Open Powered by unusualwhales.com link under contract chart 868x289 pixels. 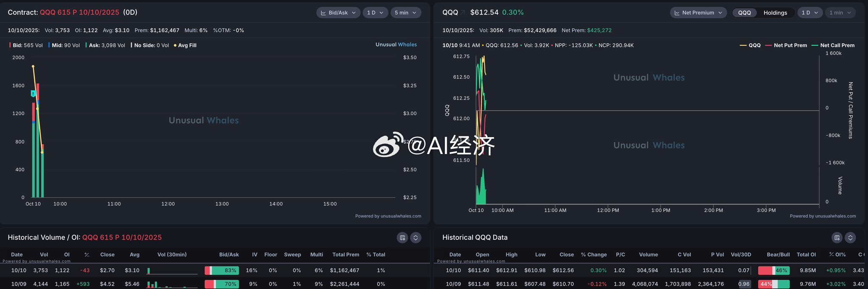click(x=388, y=216)
